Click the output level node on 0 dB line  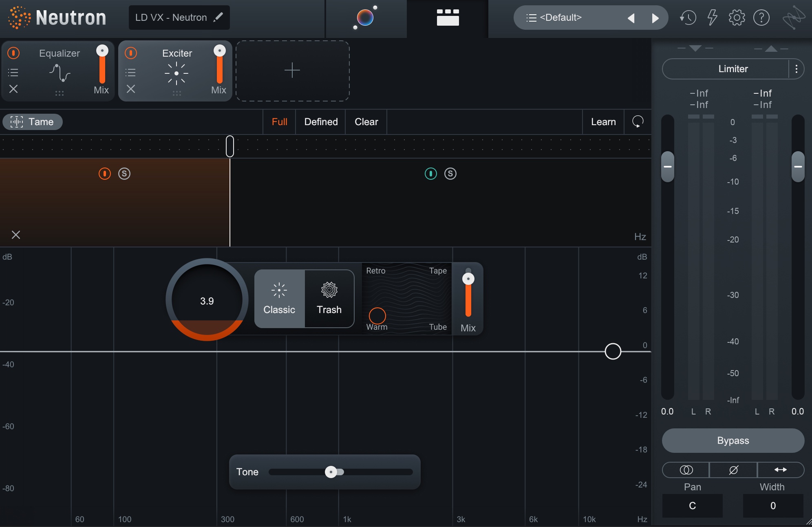click(613, 351)
